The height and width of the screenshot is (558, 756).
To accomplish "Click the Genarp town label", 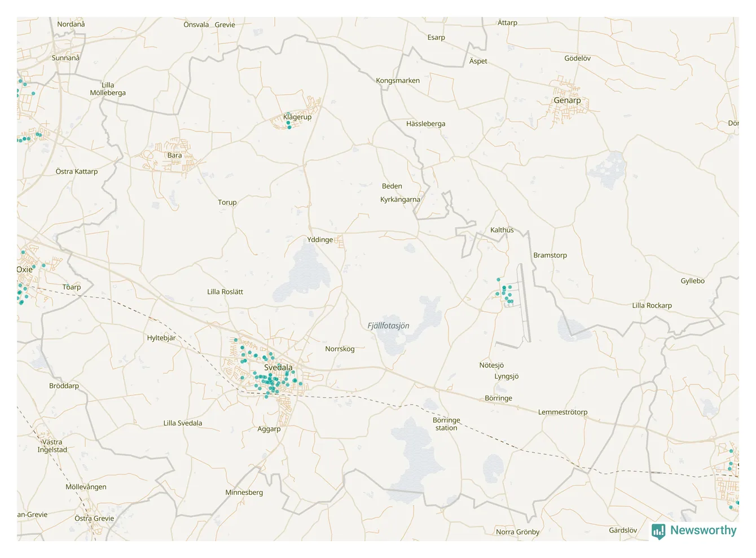I will (567, 100).
